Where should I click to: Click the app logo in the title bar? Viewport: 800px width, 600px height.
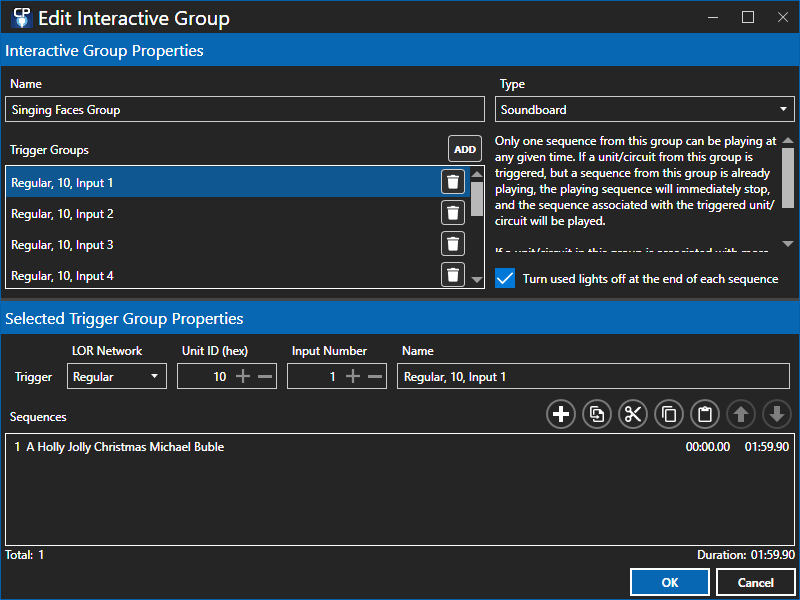click(x=21, y=18)
